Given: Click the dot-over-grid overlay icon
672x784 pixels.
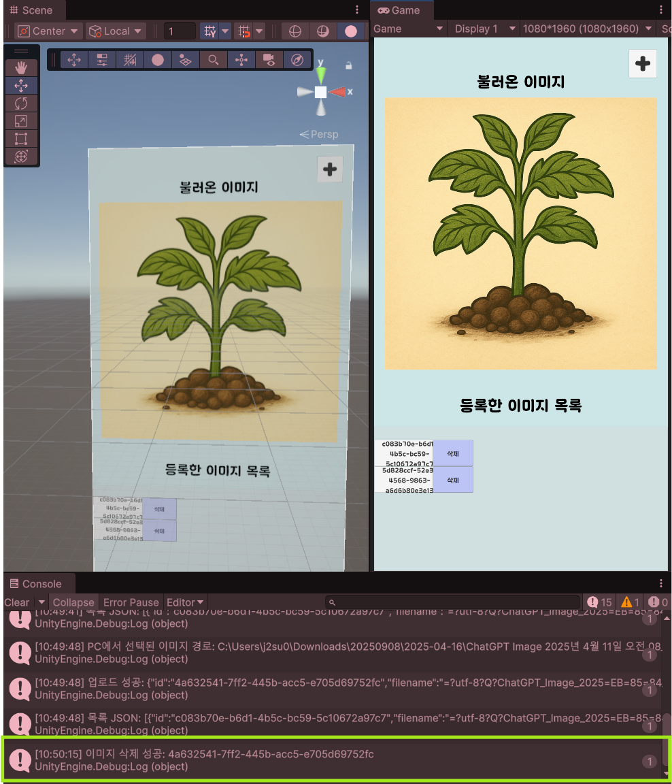Looking at the screenshot, I should [x=186, y=60].
